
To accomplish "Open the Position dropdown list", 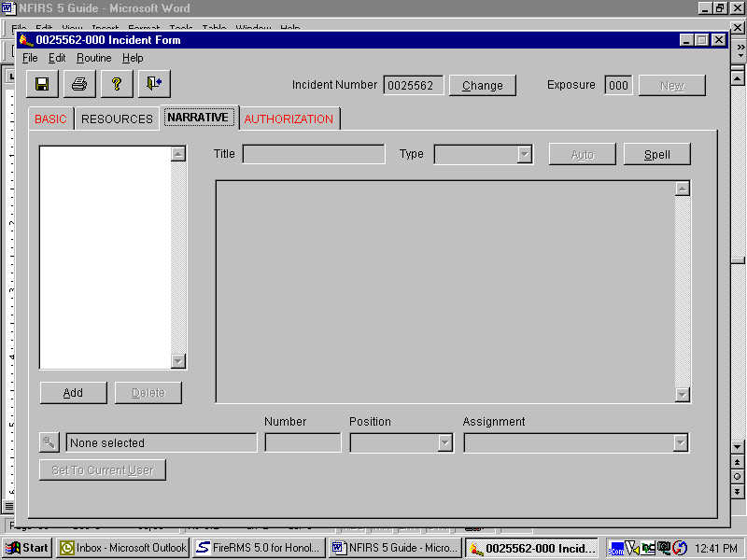I will pos(444,443).
